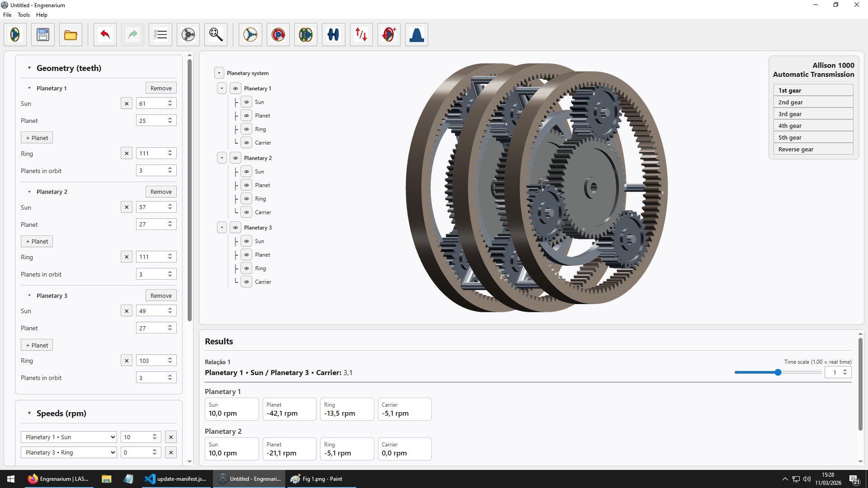Toggle eye icon for Planetary 3 Carrier
Viewport: 868px width, 488px height.
coord(246,282)
